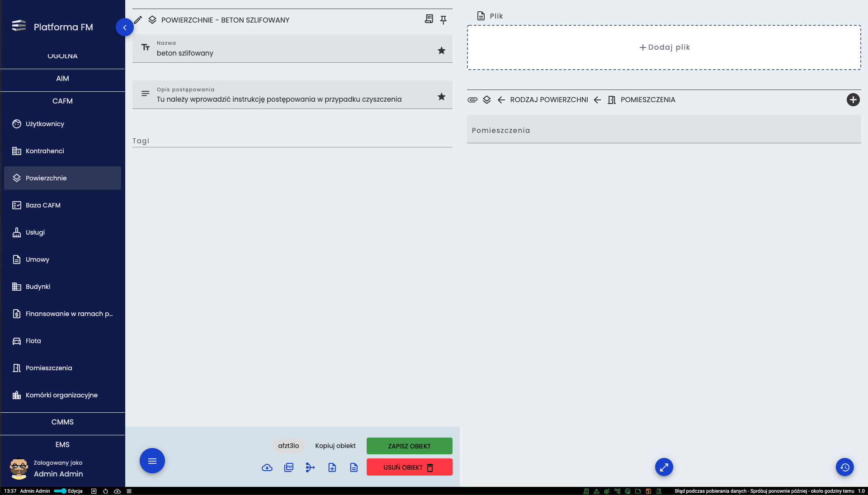Toggle the Edycja mode switch in status bar
This screenshot has height=495, width=868.
click(x=60, y=491)
